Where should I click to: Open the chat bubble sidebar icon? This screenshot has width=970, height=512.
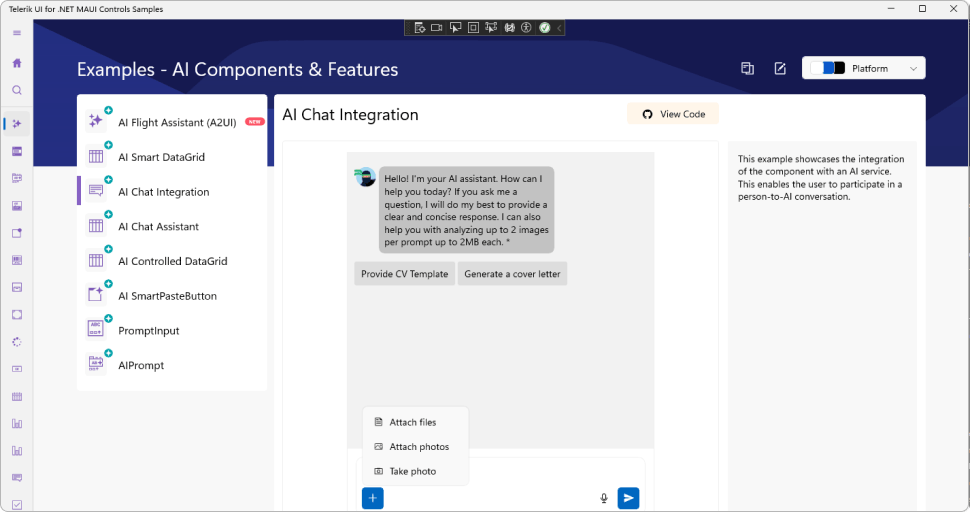coord(17,477)
